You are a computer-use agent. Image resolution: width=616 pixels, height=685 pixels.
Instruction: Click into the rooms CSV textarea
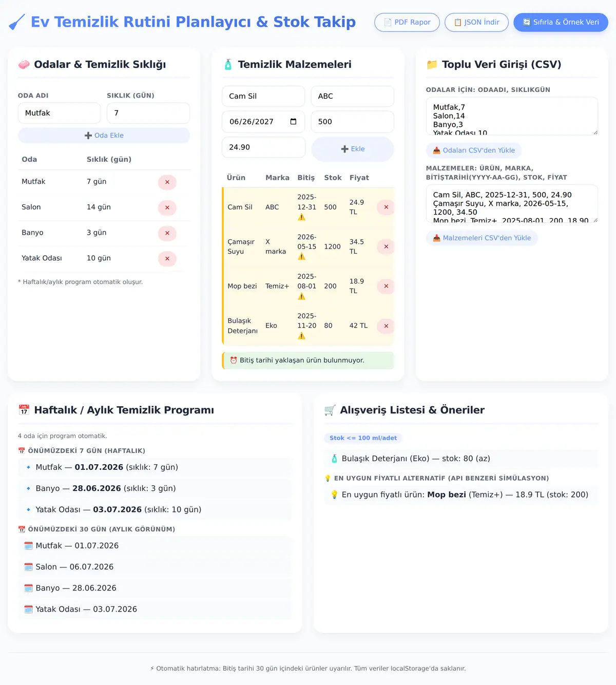coord(512,116)
